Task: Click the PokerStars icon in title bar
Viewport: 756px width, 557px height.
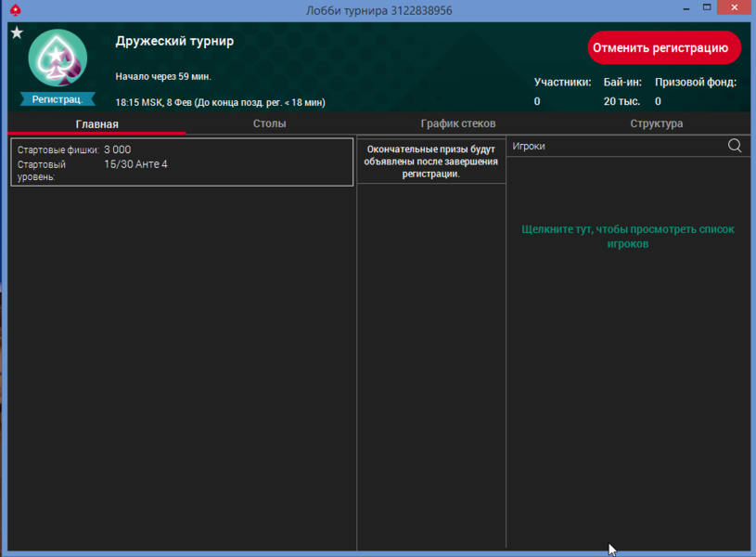Action: (16, 9)
